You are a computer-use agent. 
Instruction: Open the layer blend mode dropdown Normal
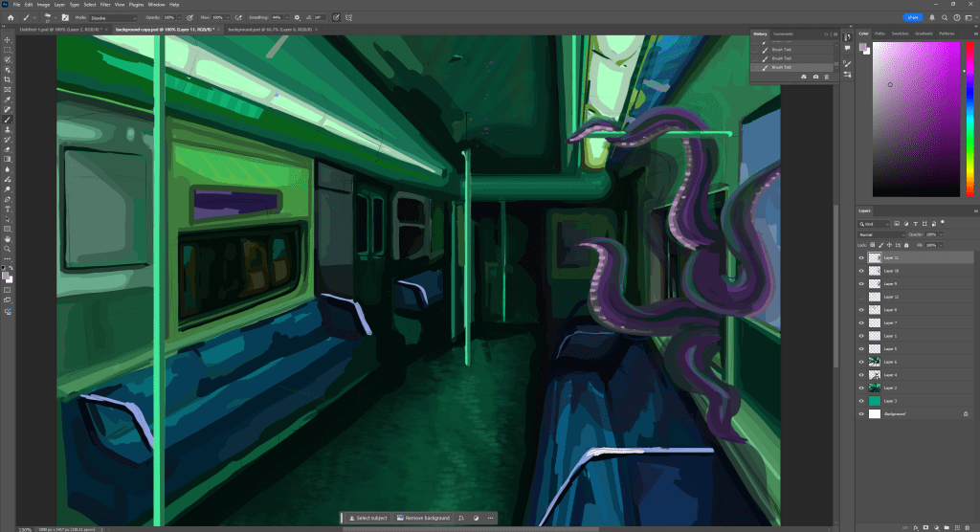[x=881, y=233]
